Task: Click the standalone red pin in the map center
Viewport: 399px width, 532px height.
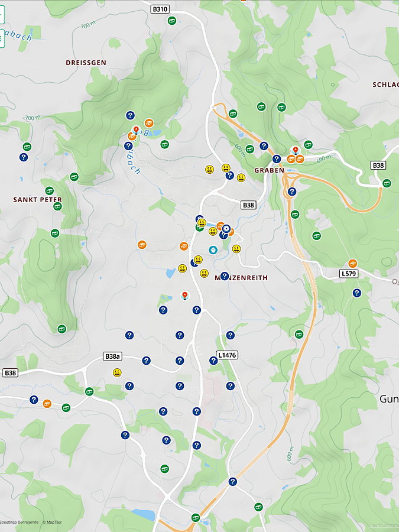Action: click(x=184, y=295)
